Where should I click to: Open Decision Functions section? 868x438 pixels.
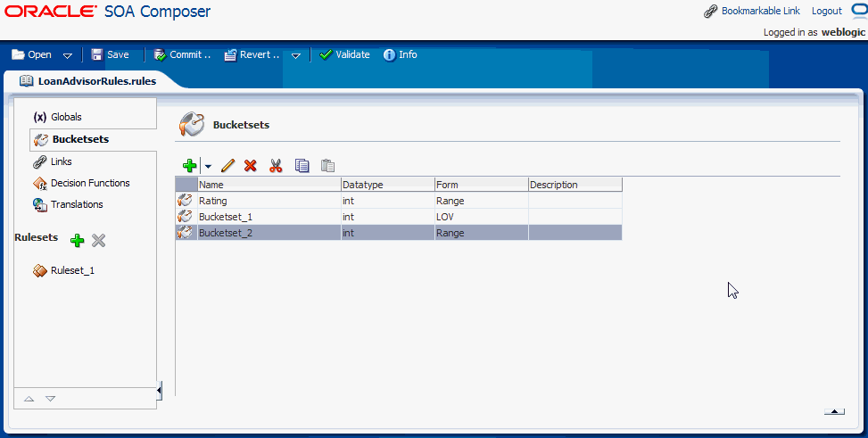(90, 183)
